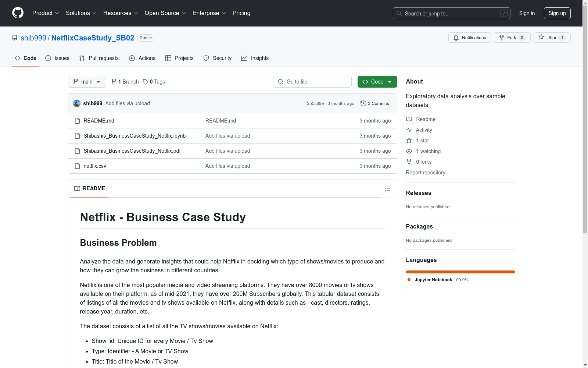Screen dimensions: 588x368
Task: Open the Issues tab
Action: click(x=57, y=58)
